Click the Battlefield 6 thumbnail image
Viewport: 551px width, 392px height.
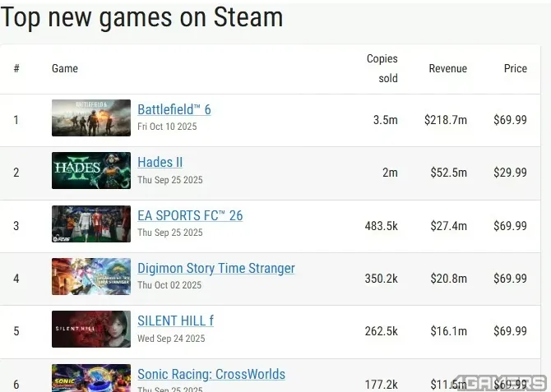tap(91, 118)
